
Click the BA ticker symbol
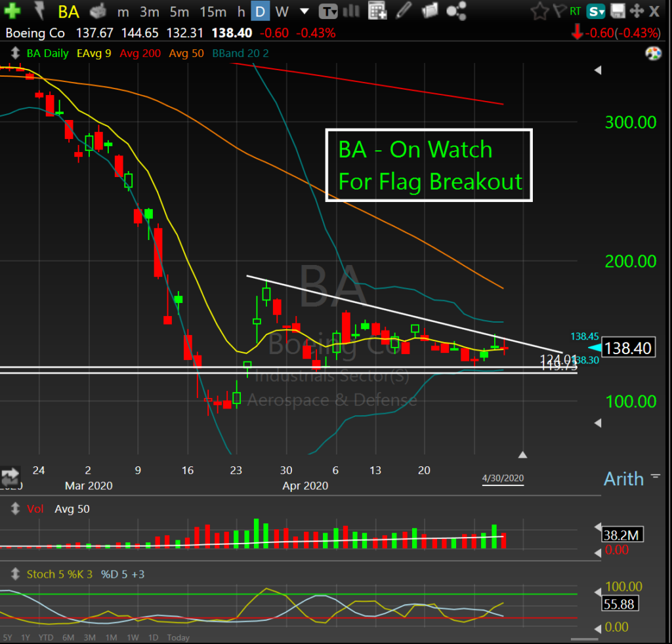68,12
